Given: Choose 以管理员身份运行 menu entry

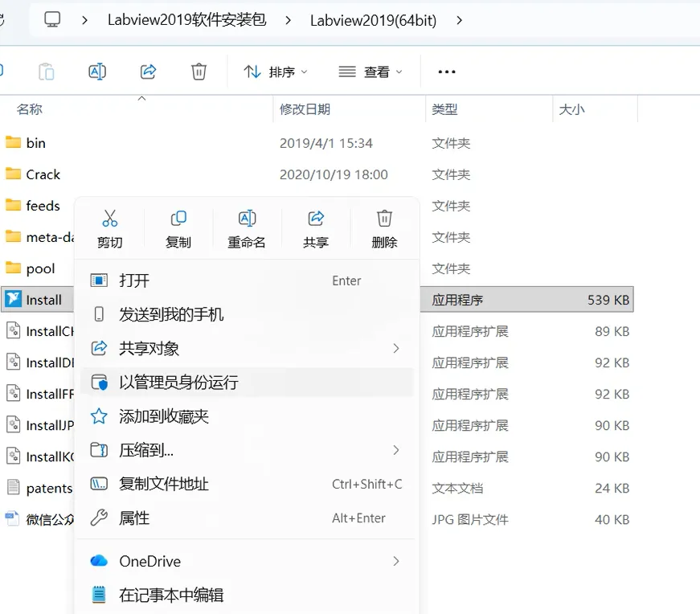Looking at the screenshot, I should (247, 383).
